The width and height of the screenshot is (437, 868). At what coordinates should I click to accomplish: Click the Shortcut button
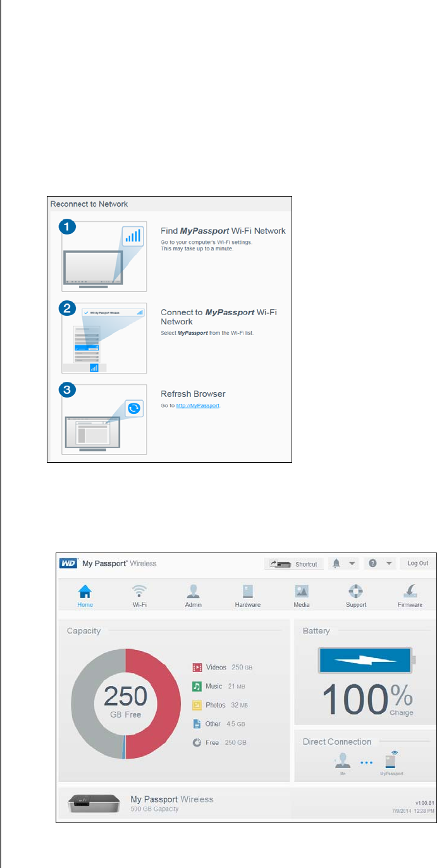click(293, 563)
